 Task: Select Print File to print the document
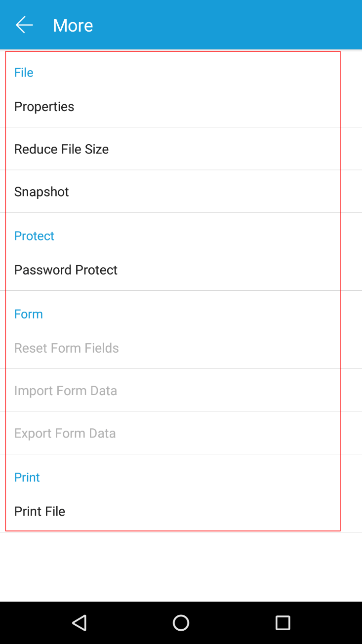pyautogui.click(x=40, y=512)
